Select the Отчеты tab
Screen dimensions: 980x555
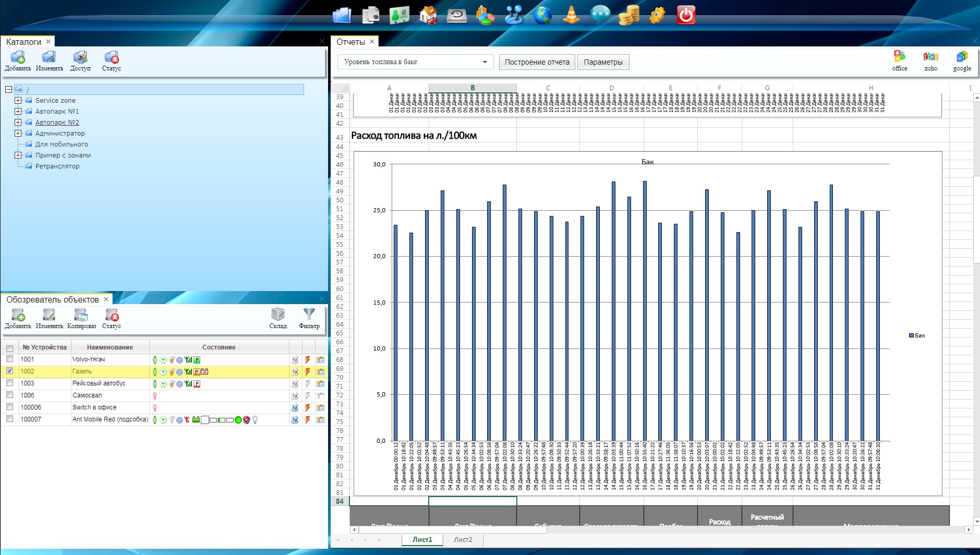pos(350,42)
